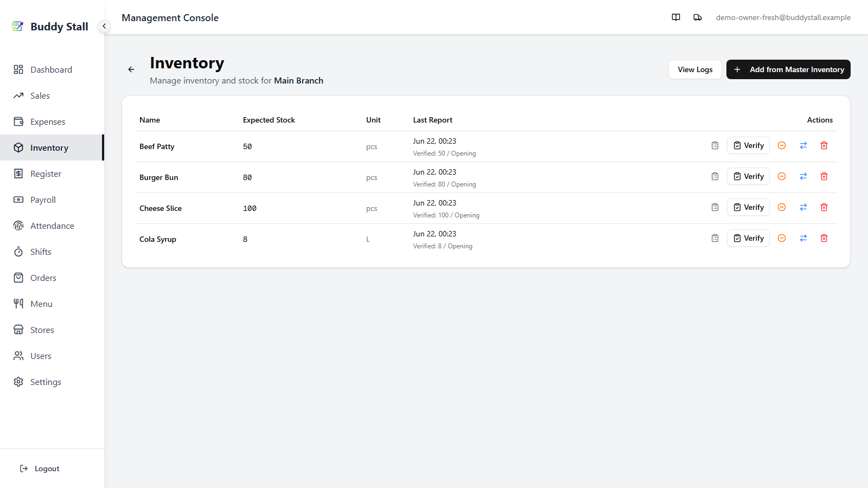Open Expenses in the sidebar

pyautogui.click(x=52, y=121)
